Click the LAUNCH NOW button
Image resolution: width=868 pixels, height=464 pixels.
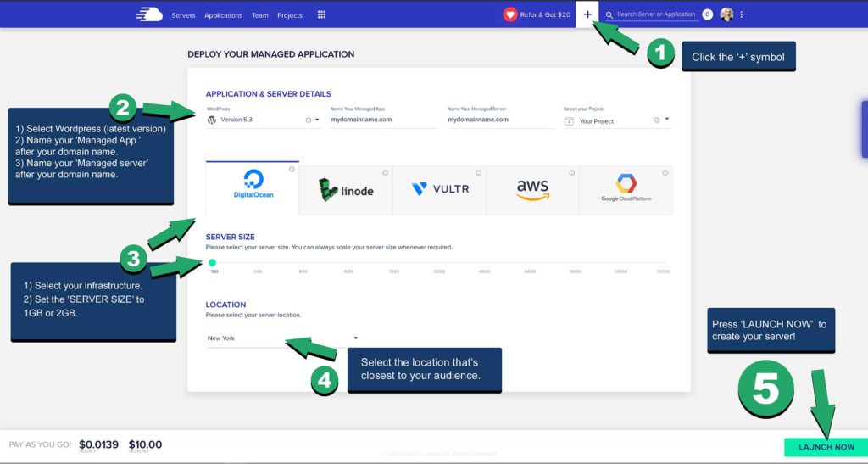coord(826,447)
